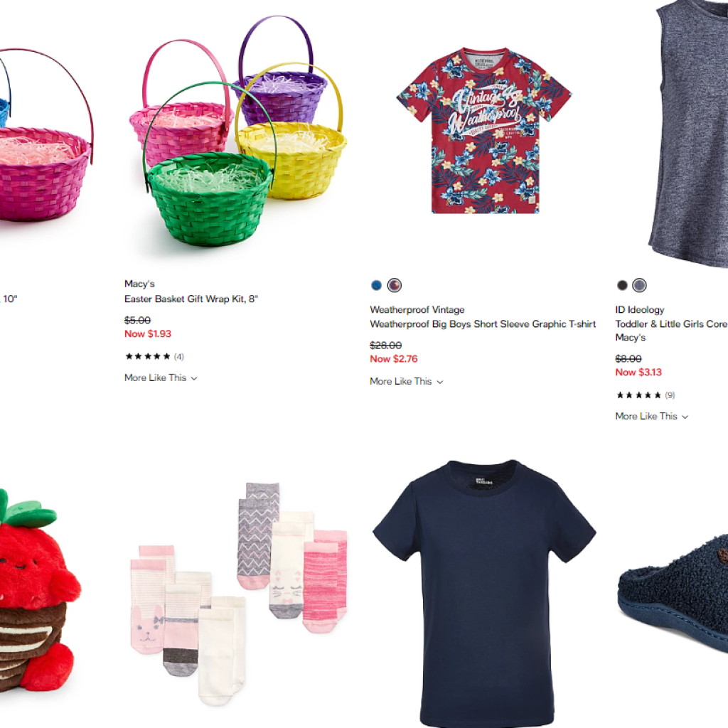View gray sleeveless tank top image

[687, 134]
